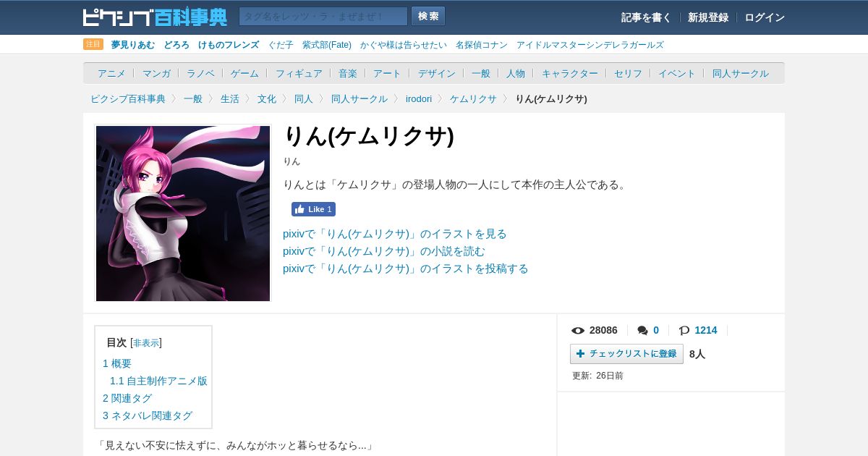
Task: Go to 同人 breadcrumb link
Action: pyautogui.click(x=304, y=98)
